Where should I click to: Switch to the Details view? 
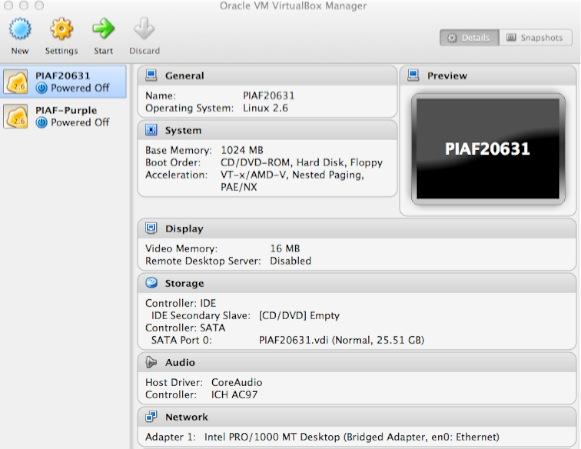click(x=469, y=37)
